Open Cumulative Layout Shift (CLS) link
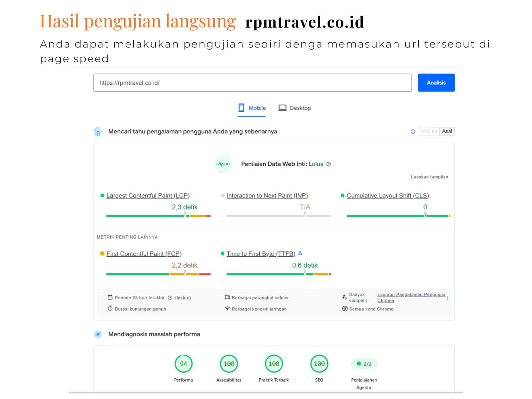 [x=388, y=196]
